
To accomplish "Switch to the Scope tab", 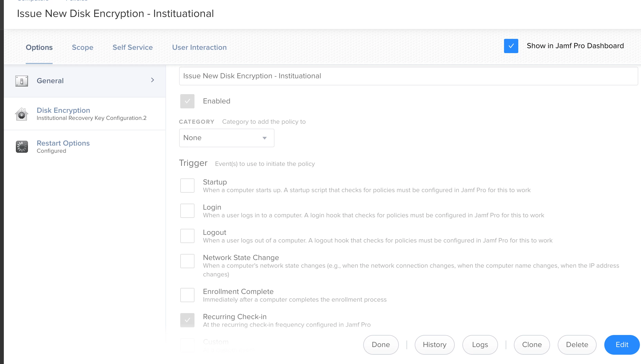I will [82, 47].
